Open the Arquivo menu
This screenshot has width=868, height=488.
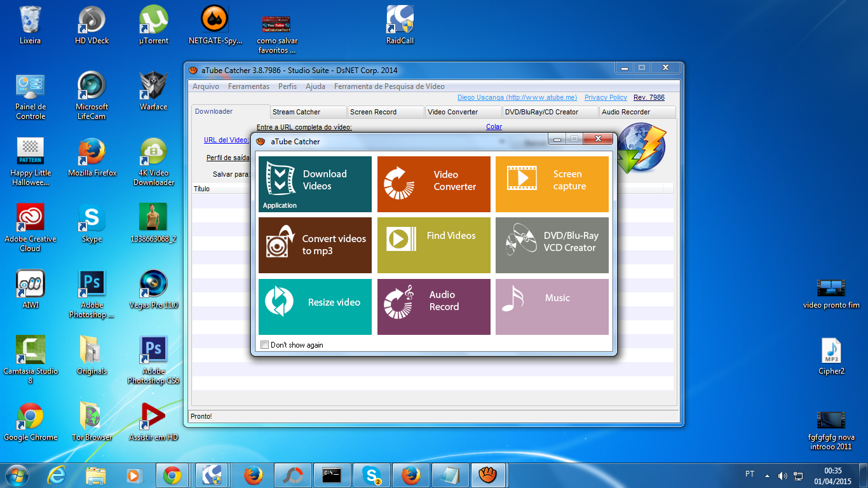point(206,86)
